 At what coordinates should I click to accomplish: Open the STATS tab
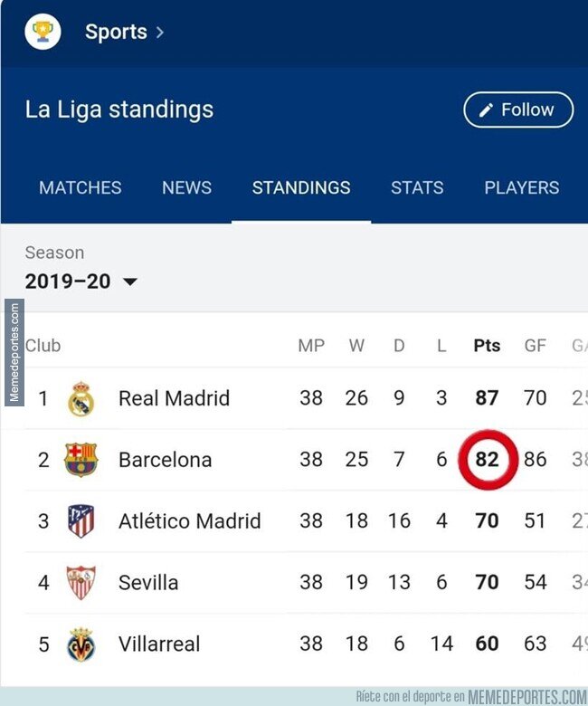(x=417, y=188)
